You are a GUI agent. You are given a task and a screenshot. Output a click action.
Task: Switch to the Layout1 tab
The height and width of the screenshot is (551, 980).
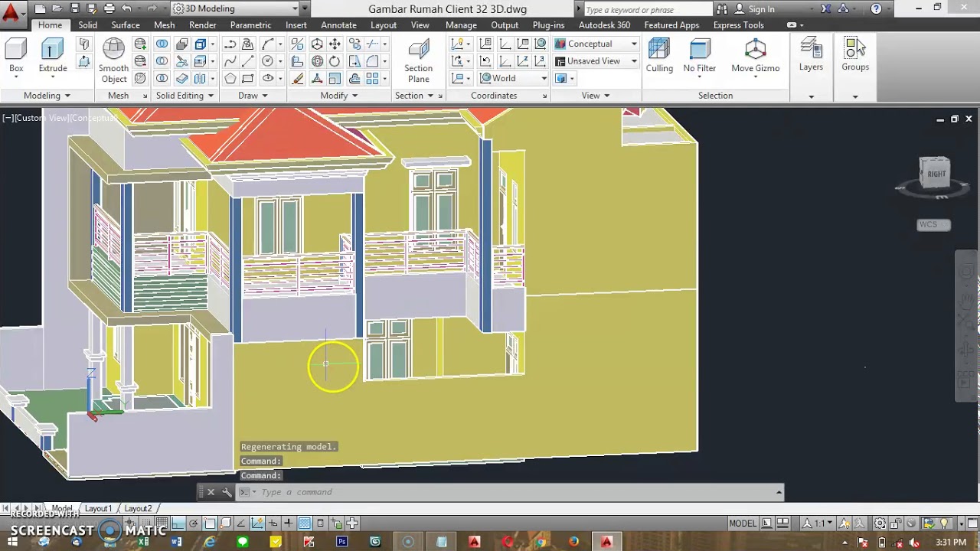click(x=98, y=508)
